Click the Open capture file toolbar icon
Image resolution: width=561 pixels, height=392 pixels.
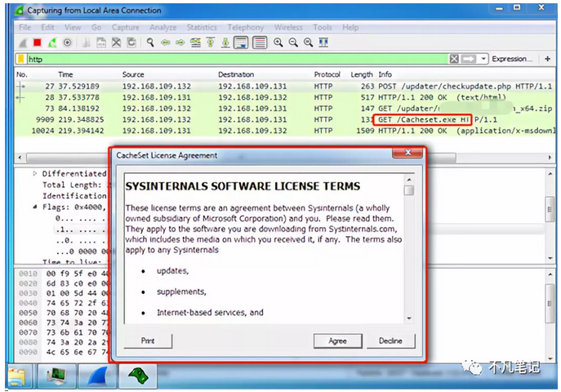point(86,43)
